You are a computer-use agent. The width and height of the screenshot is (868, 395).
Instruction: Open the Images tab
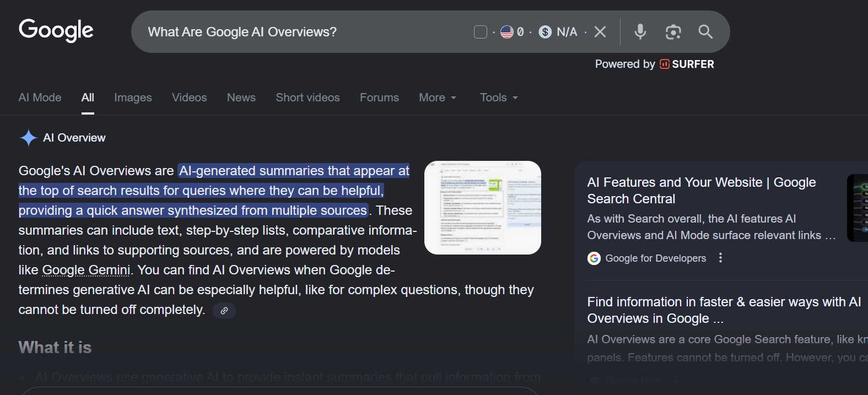tap(133, 98)
